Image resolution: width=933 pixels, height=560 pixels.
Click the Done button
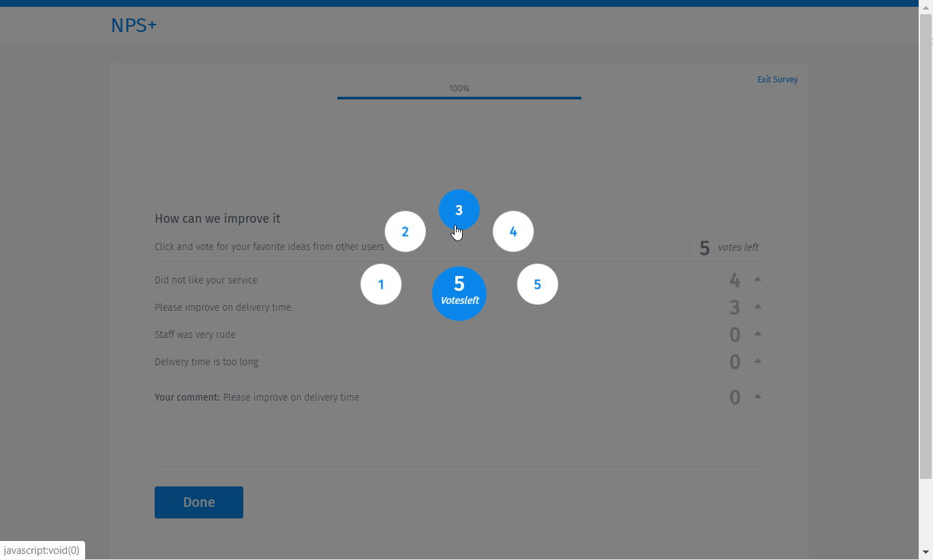(198, 502)
